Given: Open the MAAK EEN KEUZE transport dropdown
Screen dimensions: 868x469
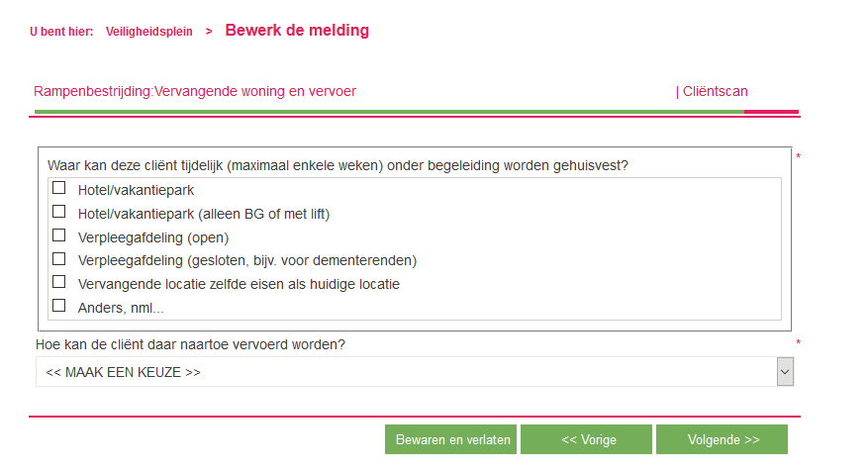Looking at the screenshot, I should [x=406, y=372].
